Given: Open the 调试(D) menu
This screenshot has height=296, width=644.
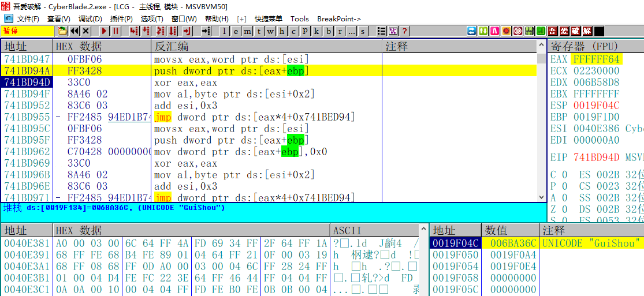Looking at the screenshot, I should click(90, 19).
